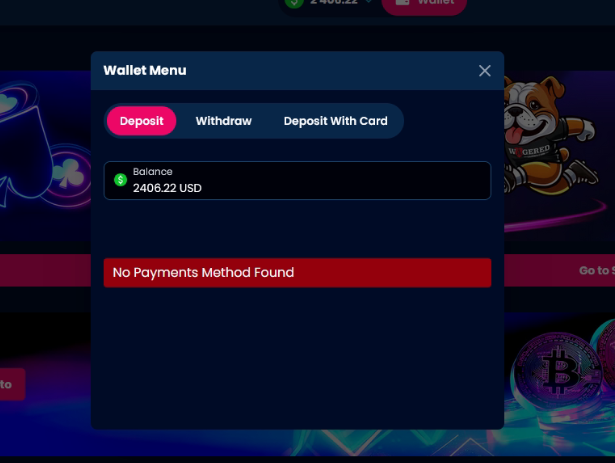Click the Wallet Menu title text
The width and height of the screenshot is (615, 463).
tap(145, 71)
